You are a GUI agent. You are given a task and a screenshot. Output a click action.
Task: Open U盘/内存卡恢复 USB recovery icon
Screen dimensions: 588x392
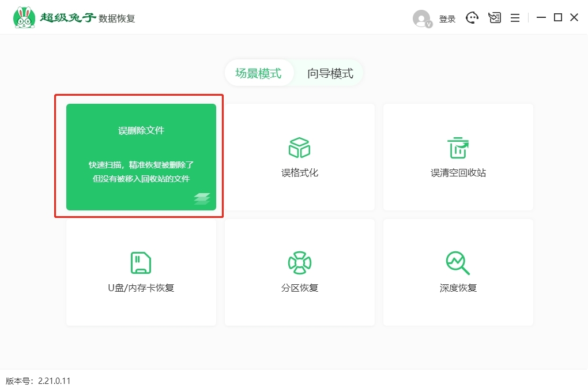(140, 262)
